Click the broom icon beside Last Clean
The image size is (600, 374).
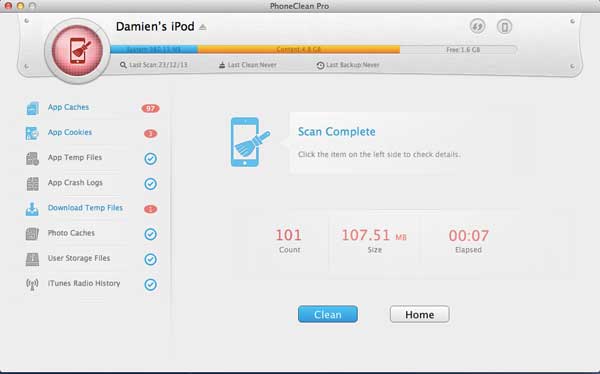click(222, 65)
